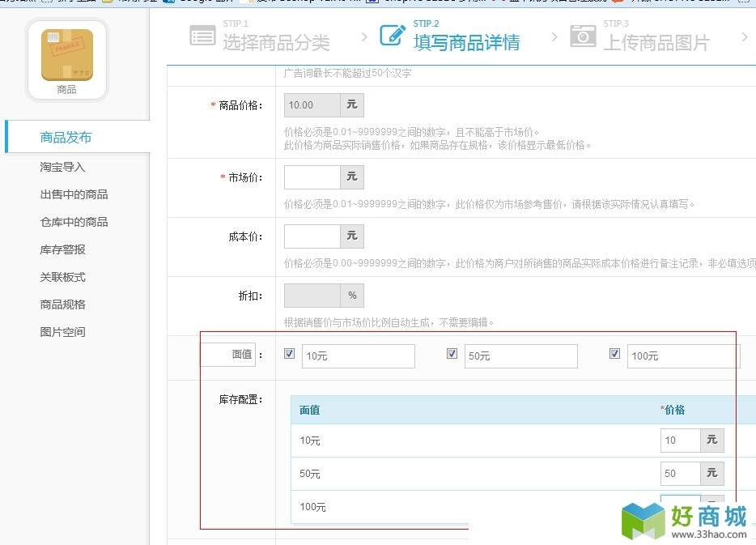Click the 库存配置 label

coord(240,399)
